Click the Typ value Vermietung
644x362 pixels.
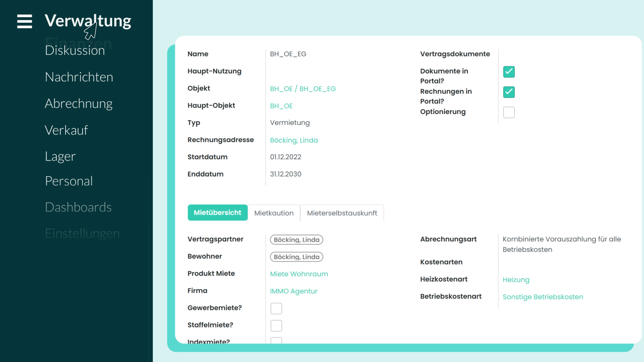(x=290, y=123)
